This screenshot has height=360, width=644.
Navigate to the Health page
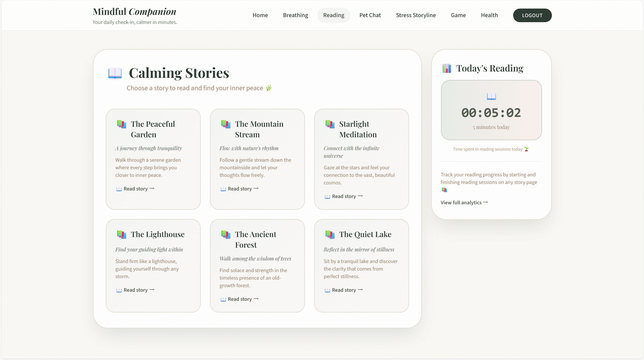pos(489,15)
